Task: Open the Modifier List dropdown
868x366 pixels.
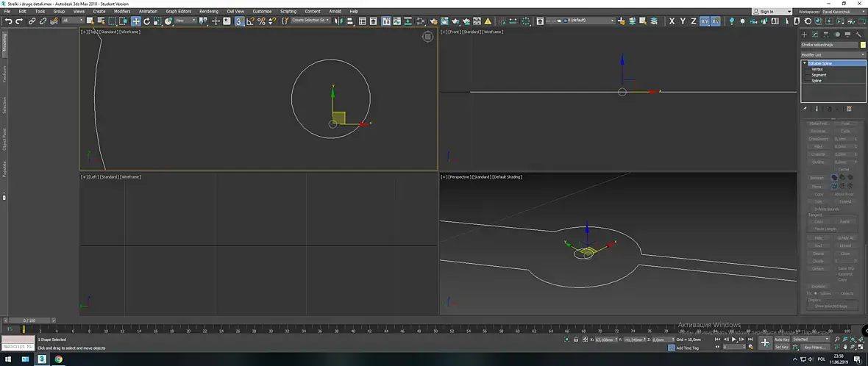Action: [x=833, y=54]
